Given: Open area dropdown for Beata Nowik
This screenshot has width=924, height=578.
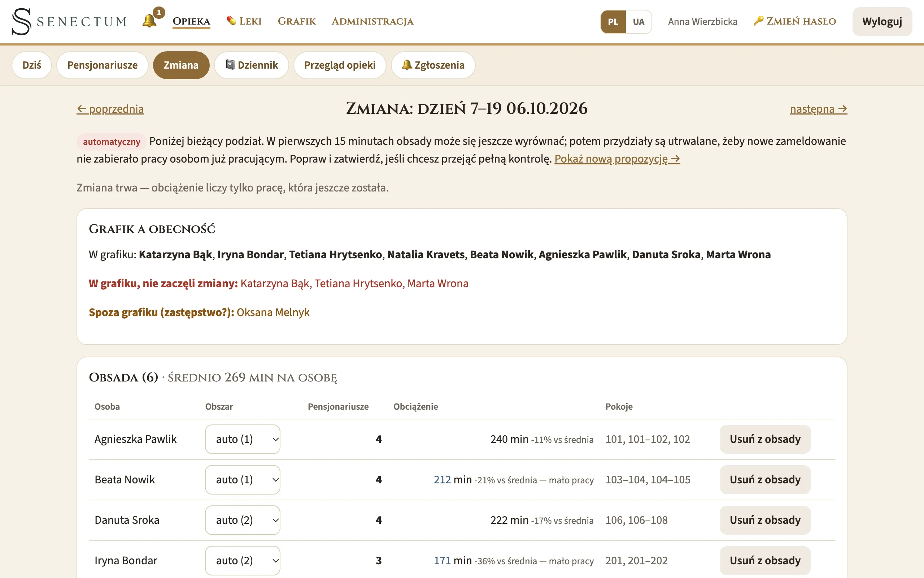Looking at the screenshot, I should [x=243, y=480].
